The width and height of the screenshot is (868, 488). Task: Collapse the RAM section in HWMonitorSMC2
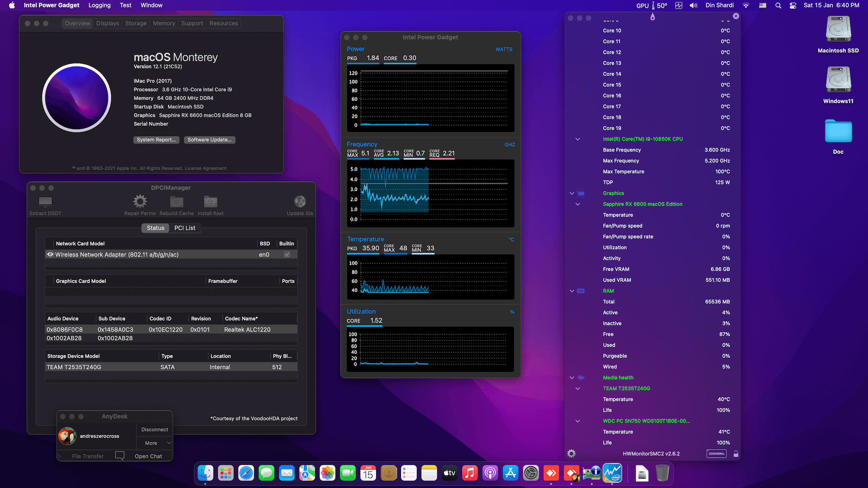(x=571, y=291)
